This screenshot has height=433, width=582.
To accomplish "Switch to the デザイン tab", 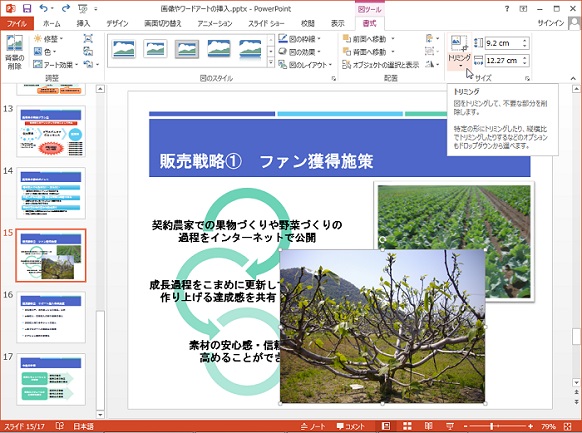I will click(x=117, y=23).
